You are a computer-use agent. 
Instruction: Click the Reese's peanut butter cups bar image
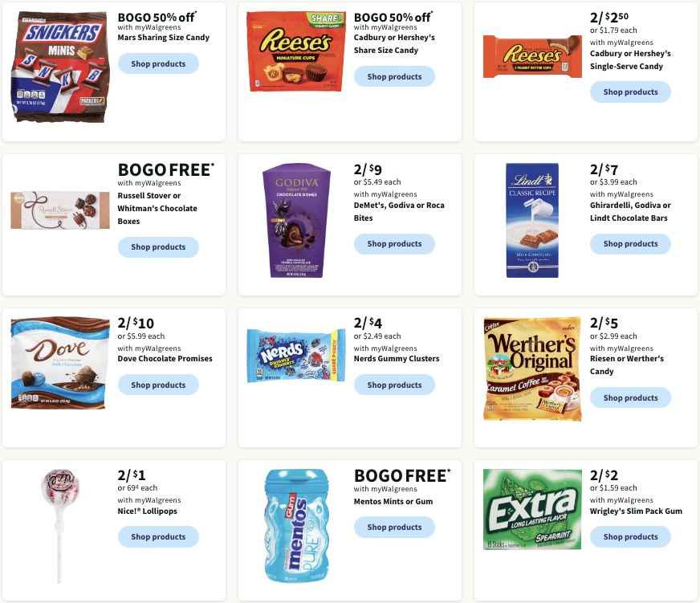pos(532,57)
